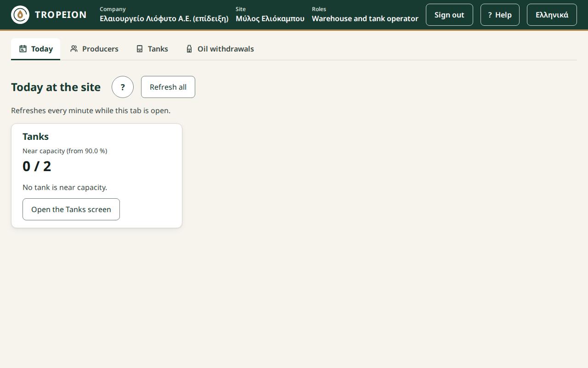Click the 0 / 2 tank count
This screenshot has width=588, height=368.
37,166
